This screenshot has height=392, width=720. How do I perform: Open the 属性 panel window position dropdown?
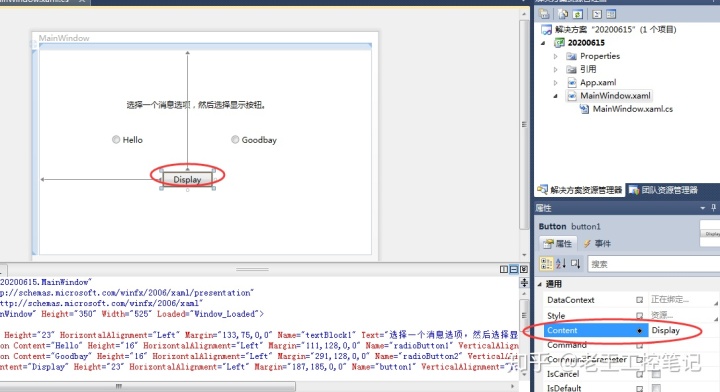coord(703,208)
